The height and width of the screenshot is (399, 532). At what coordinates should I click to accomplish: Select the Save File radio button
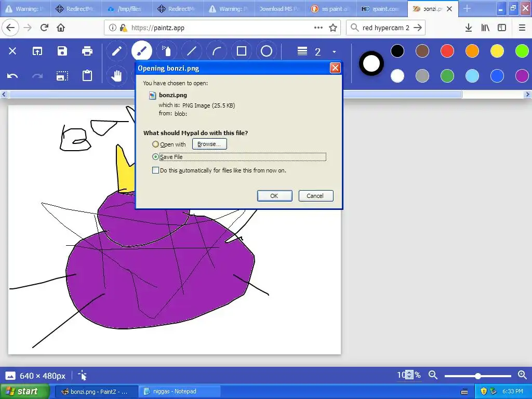[x=155, y=157]
